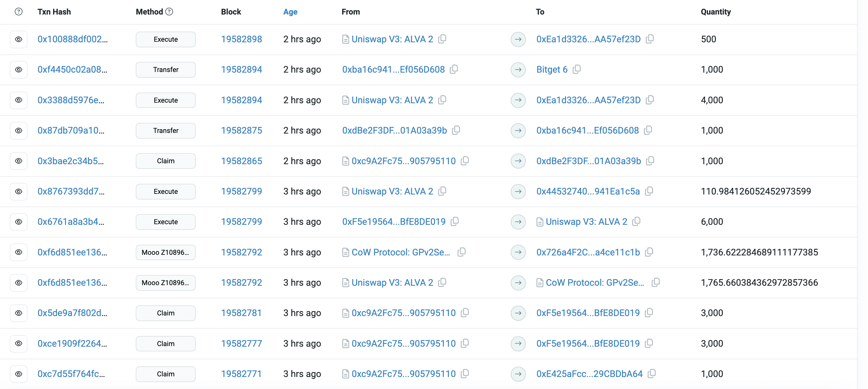Screen dimensions: 868x389
Task: Click arrow icon in the Bitget 6 row
Action: (x=518, y=69)
